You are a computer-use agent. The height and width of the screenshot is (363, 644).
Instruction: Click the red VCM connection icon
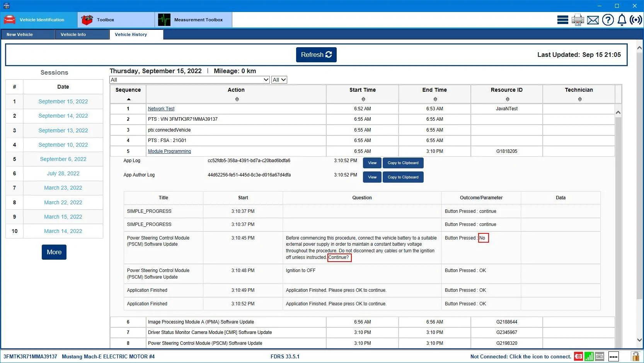tap(578, 356)
